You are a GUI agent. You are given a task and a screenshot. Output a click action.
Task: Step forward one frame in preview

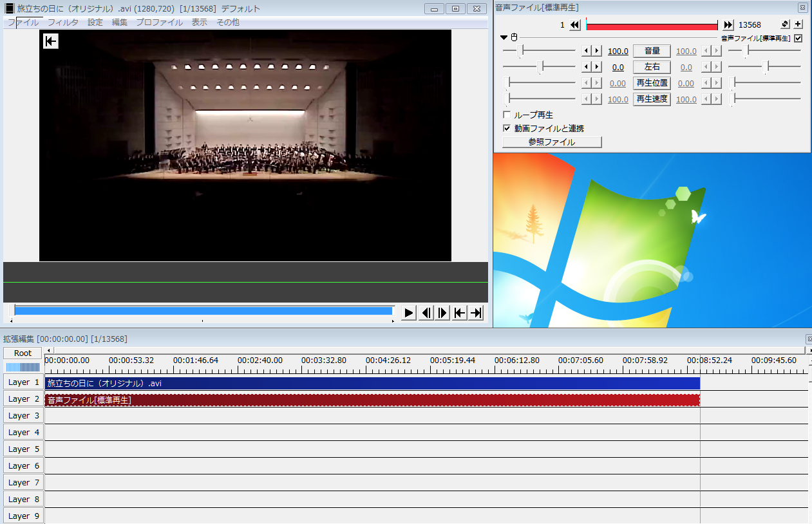(x=442, y=313)
